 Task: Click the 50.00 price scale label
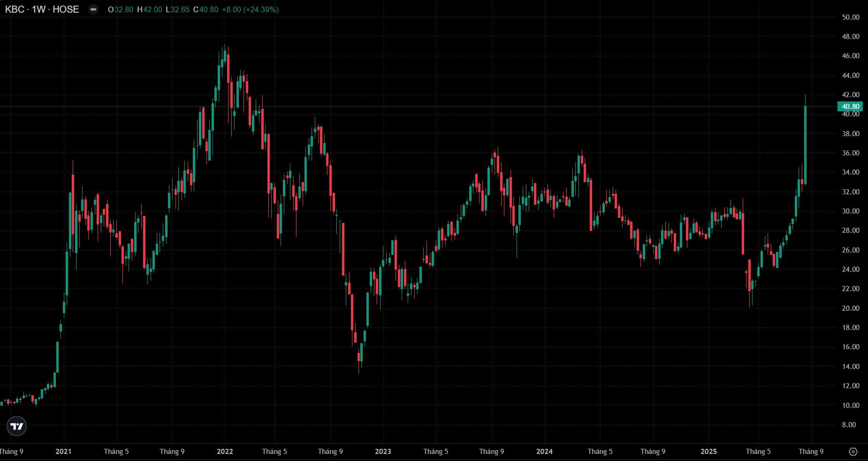(851, 17)
